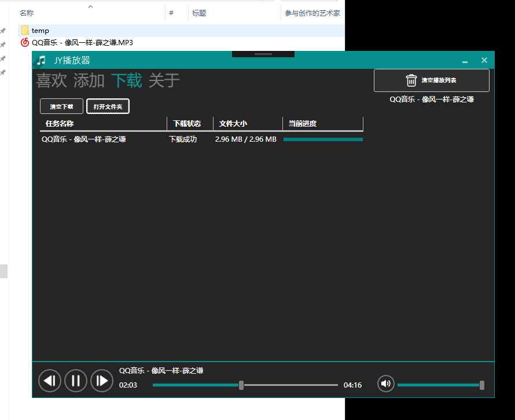Mute the volume with speaker icon
Image resolution: width=515 pixels, height=420 pixels.
[x=386, y=384]
